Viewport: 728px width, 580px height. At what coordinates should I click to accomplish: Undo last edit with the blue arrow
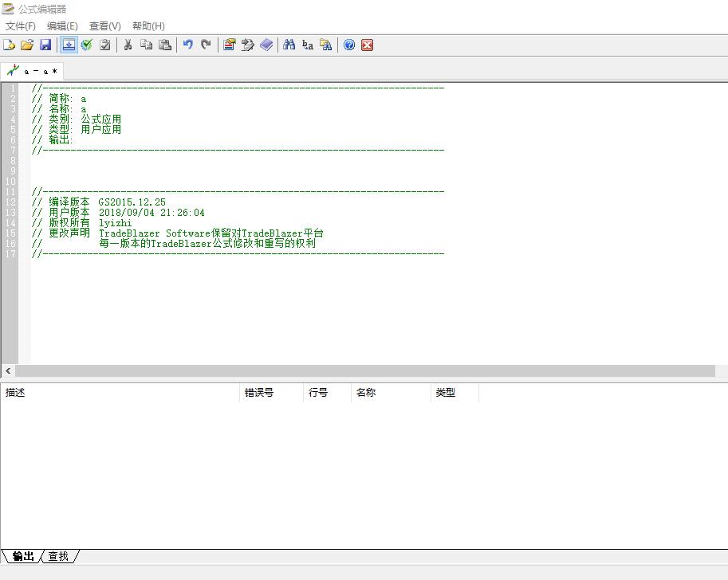coord(188,45)
